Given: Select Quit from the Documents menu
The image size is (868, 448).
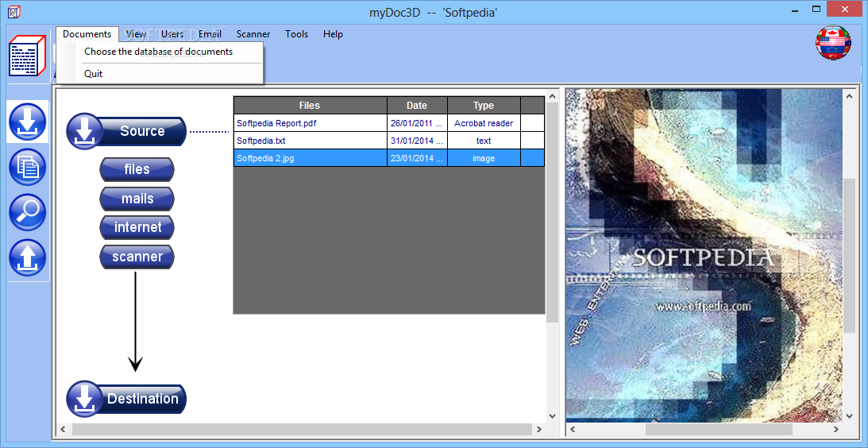Looking at the screenshot, I should pos(159,74).
